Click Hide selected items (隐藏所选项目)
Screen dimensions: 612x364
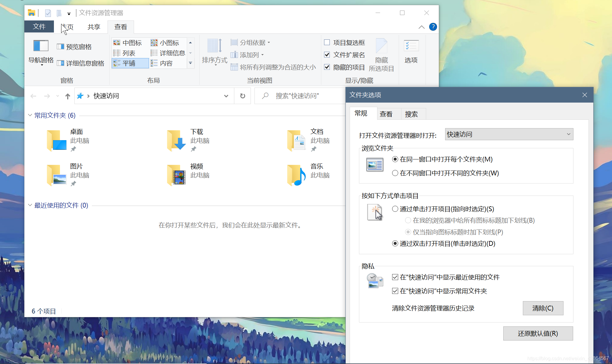point(381,55)
